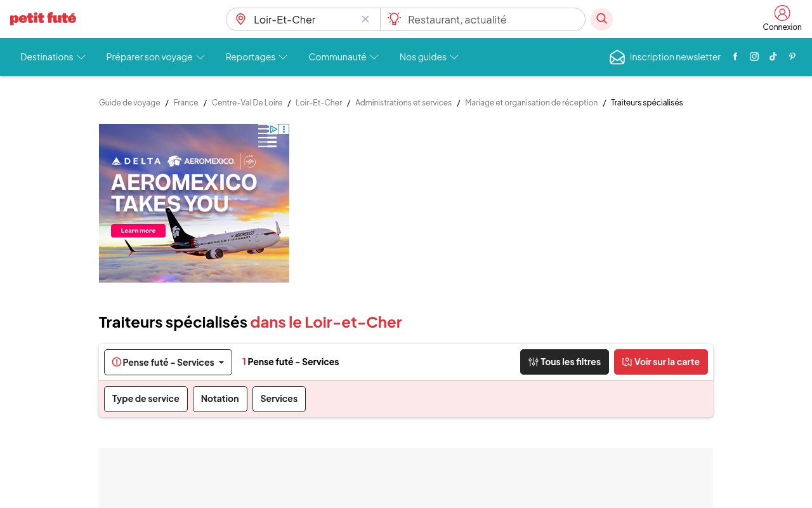Visit the Instagram profile icon
Viewport: 812px width, 508px height.
point(754,57)
